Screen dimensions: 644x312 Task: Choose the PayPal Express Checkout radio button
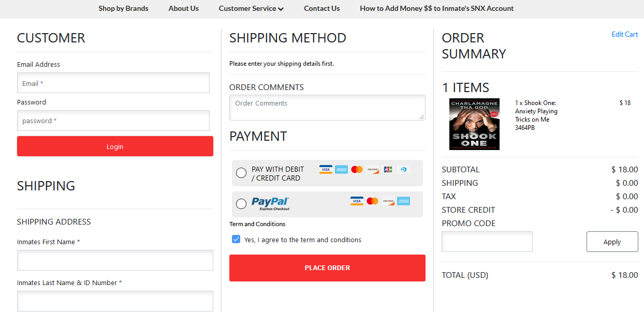pyautogui.click(x=241, y=204)
